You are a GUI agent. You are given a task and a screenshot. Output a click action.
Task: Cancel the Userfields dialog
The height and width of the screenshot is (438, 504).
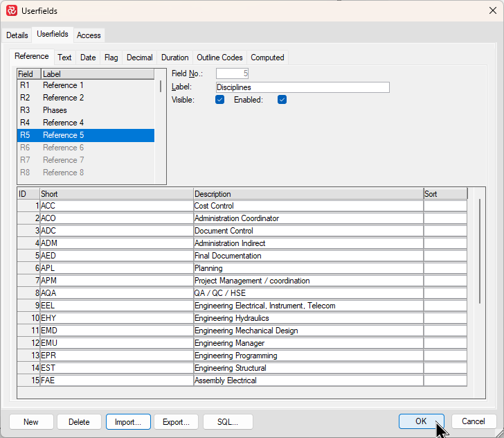(474, 421)
